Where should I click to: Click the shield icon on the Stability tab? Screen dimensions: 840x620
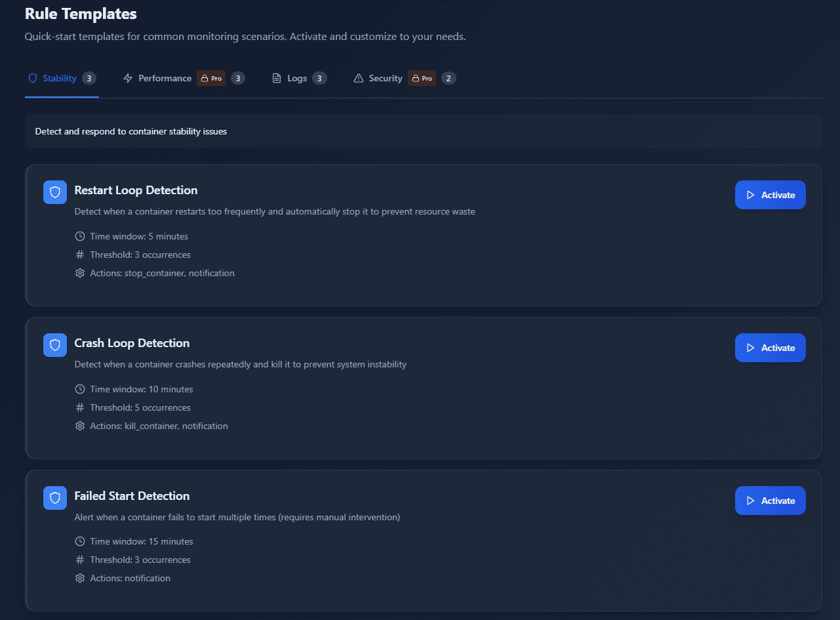(x=31, y=78)
